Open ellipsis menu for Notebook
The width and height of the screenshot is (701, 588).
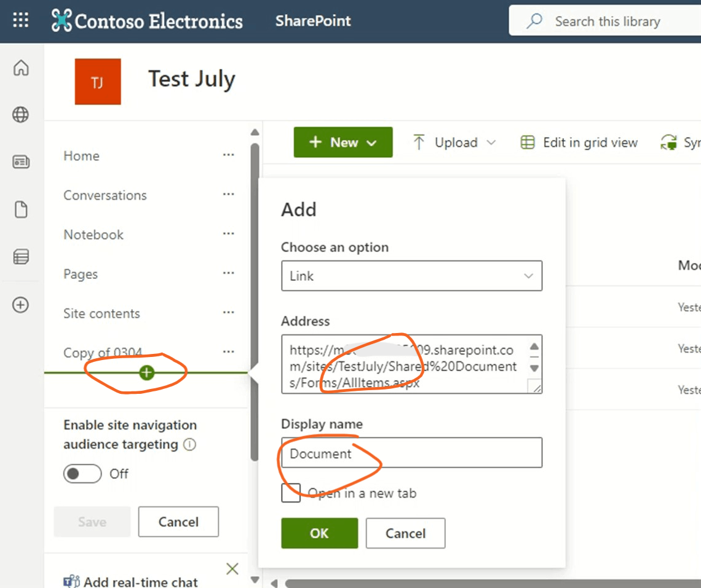tap(229, 233)
